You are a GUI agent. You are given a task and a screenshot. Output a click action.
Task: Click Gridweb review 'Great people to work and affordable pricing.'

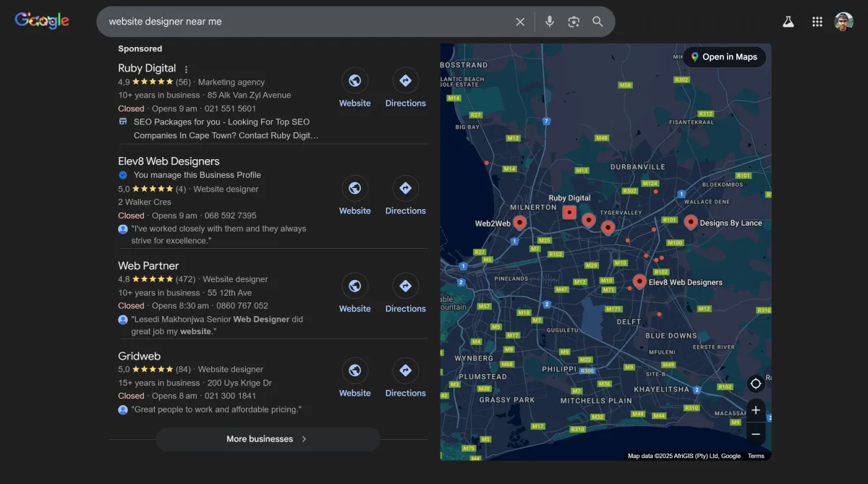pyautogui.click(x=216, y=409)
